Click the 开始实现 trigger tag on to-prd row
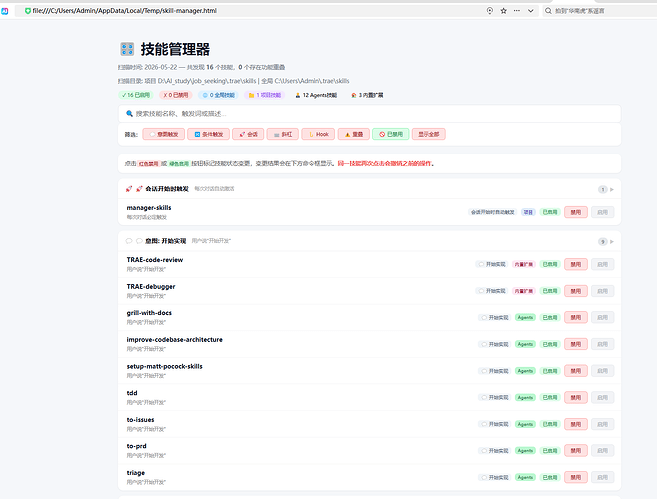This screenshot has height=499, width=657. coord(494,451)
